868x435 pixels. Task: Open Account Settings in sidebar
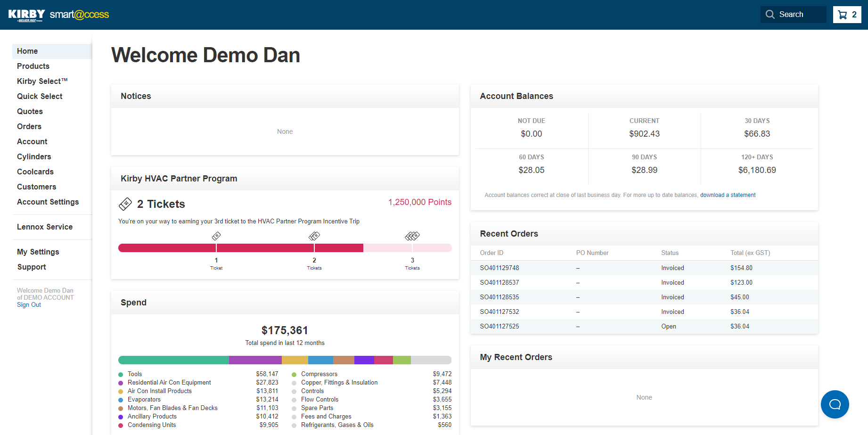pyautogui.click(x=48, y=202)
